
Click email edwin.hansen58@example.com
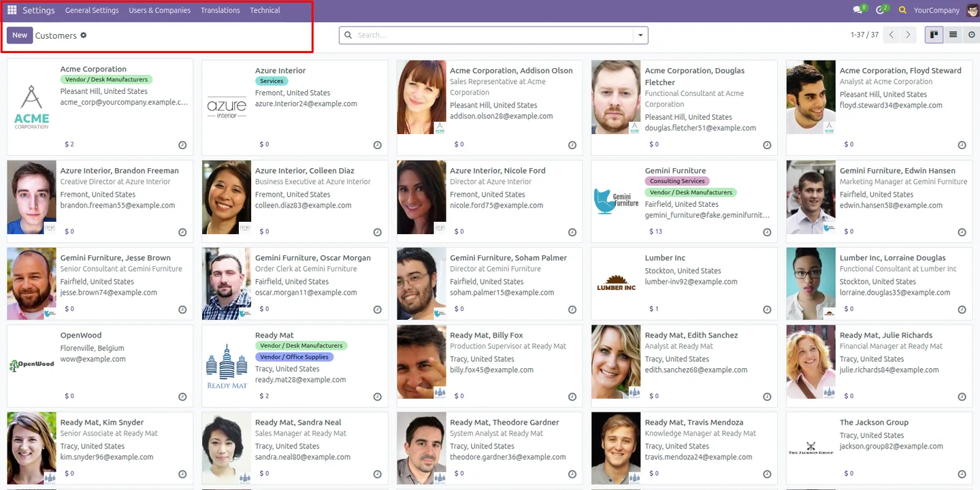(x=892, y=206)
